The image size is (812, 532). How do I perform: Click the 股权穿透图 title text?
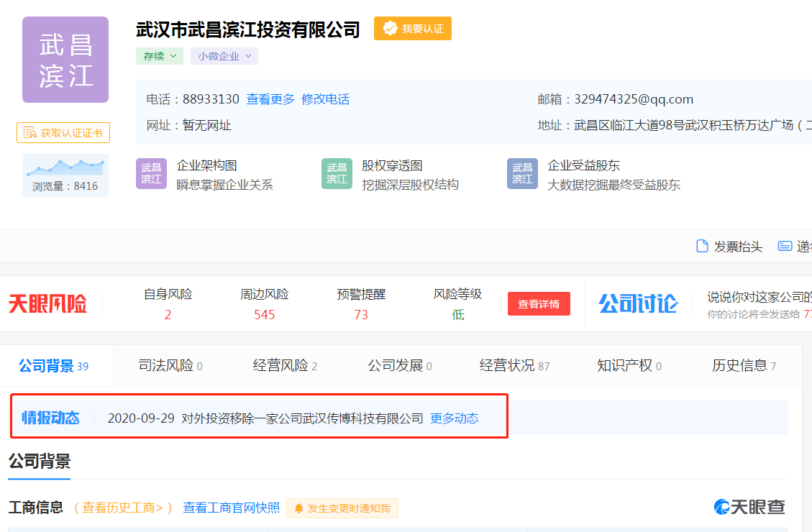tap(392, 165)
